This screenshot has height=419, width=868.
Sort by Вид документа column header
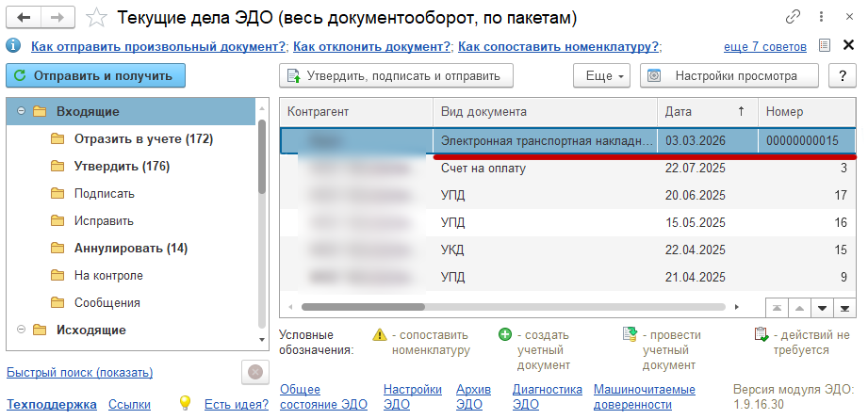pos(546,112)
